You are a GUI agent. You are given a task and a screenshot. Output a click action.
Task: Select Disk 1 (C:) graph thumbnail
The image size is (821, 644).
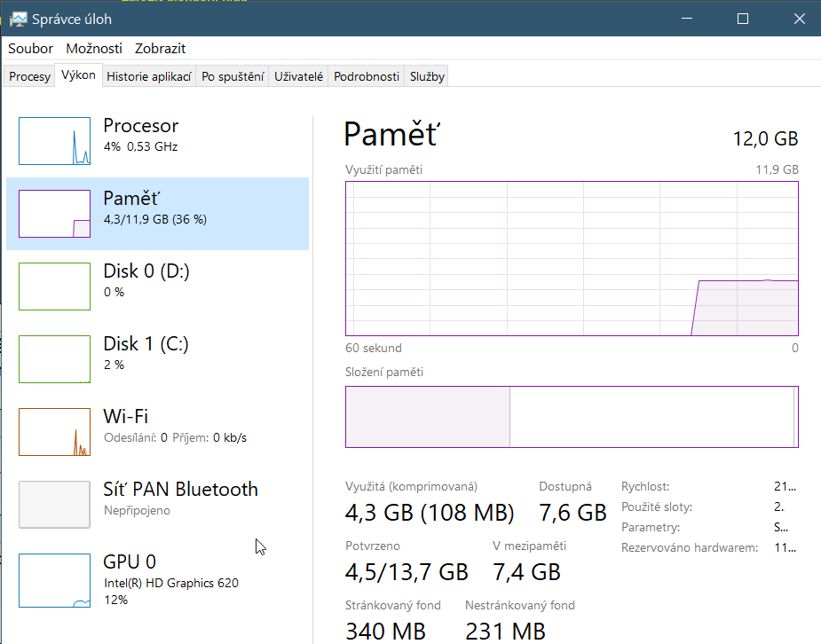pyautogui.click(x=54, y=359)
